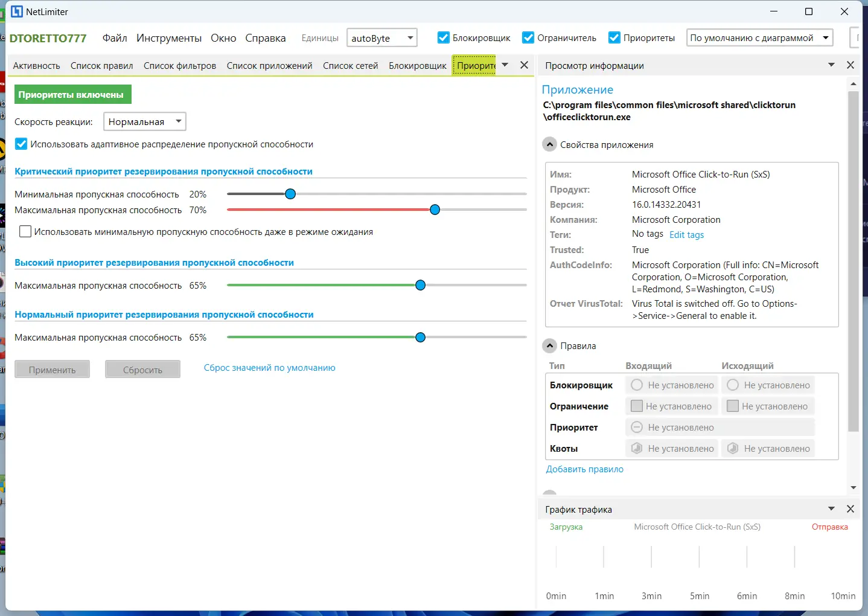Set incoming Квоты rule
868x616 pixels.
pyautogui.click(x=672, y=449)
